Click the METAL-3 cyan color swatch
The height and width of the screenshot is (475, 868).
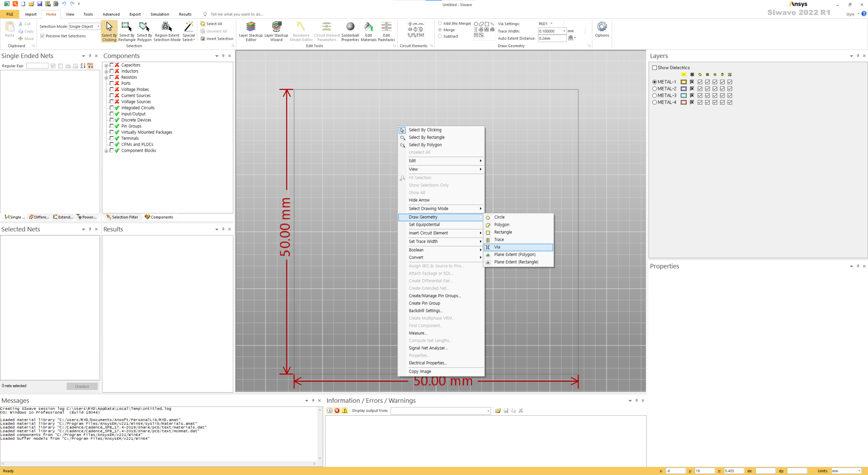pyautogui.click(x=683, y=95)
